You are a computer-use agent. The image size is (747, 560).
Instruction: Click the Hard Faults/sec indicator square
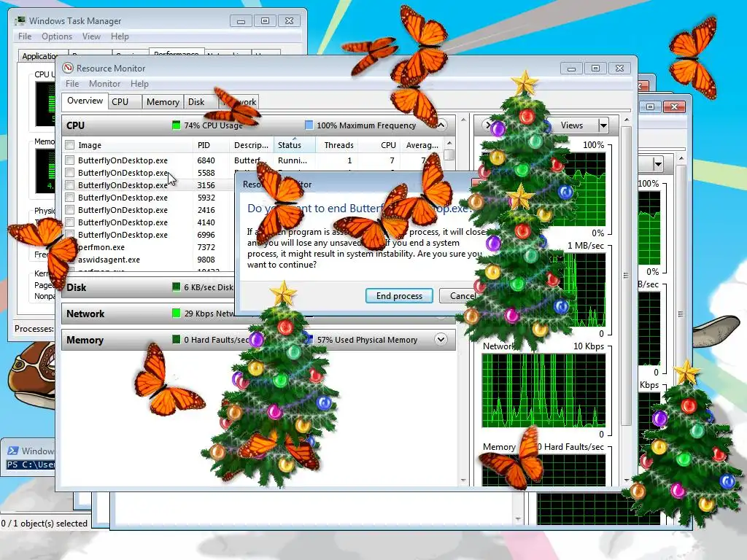[177, 340]
